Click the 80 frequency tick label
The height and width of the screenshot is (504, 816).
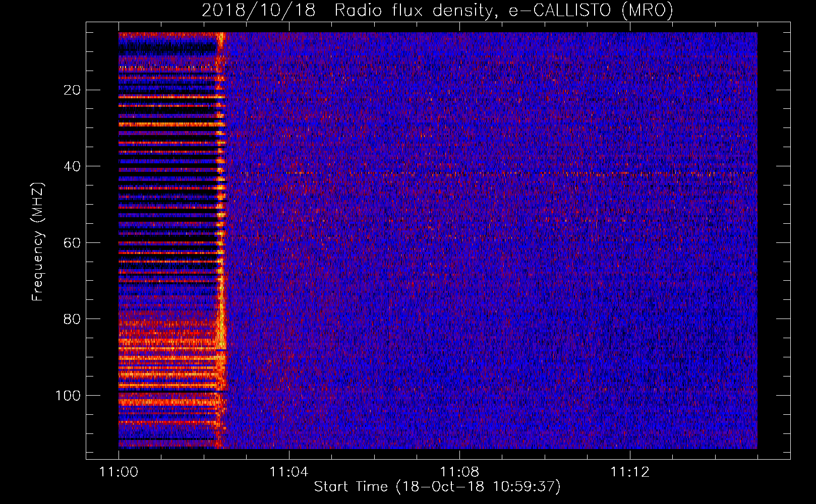click(x=73, y=319)
